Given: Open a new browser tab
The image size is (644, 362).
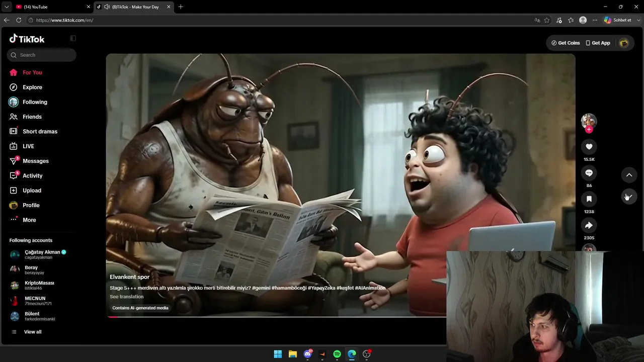Looking at the screenshot, I should [181, 7].
